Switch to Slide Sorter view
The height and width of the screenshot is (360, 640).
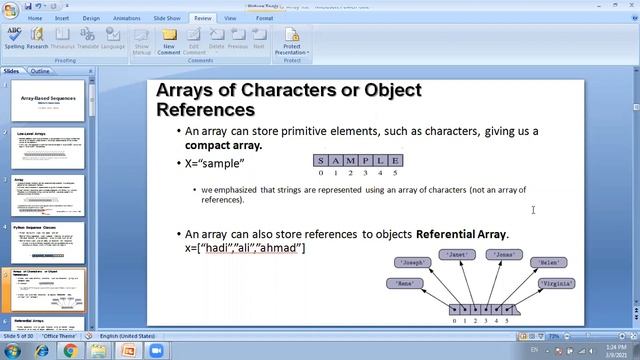(x=532, y=336)
